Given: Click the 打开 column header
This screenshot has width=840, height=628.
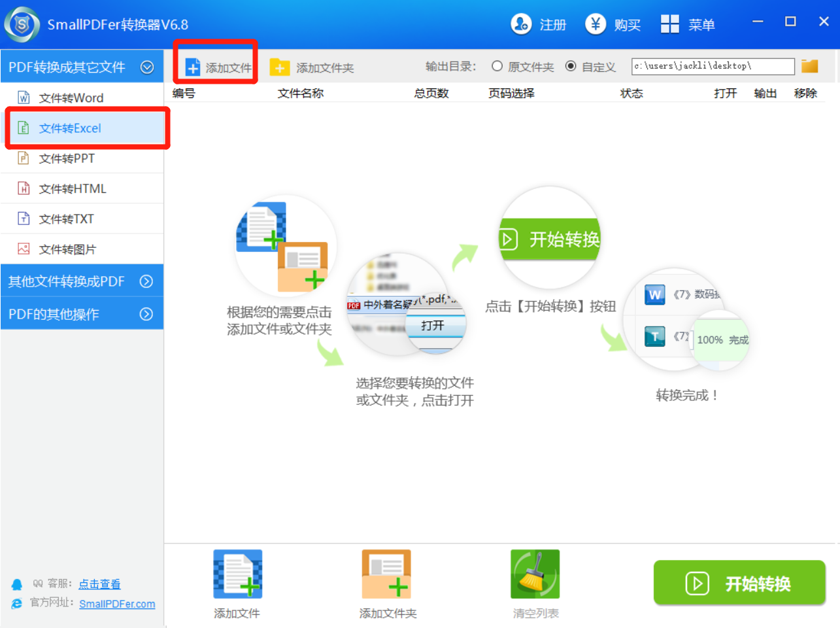Looking at the screenshot, I should point(726,94).
